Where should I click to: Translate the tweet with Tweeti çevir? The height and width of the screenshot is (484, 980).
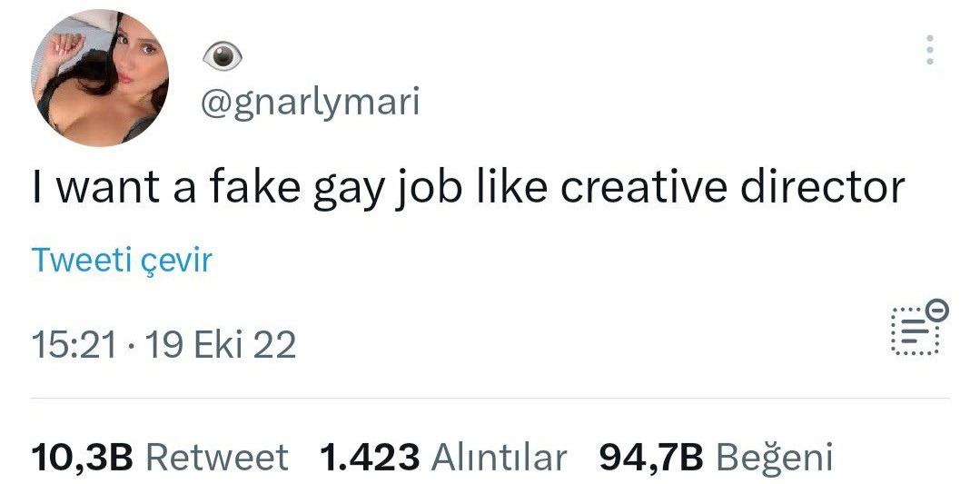click(x=122, y=261)
